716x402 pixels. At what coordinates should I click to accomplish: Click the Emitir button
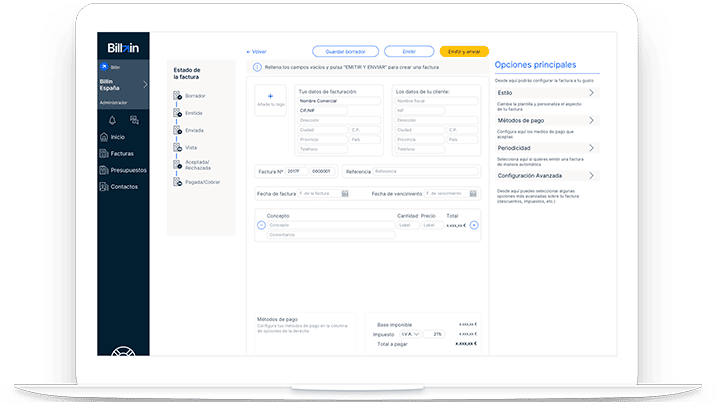coord(409,51)
